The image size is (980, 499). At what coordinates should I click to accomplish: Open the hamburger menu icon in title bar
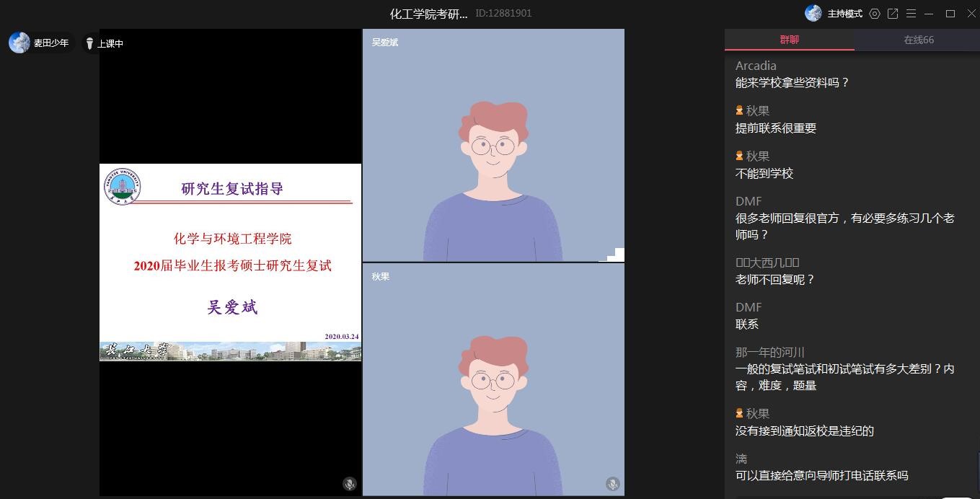tap(911, 14)
